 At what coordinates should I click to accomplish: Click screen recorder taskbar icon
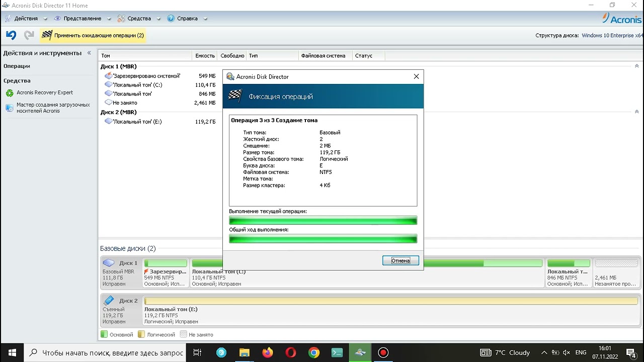(x=383, y=352)
